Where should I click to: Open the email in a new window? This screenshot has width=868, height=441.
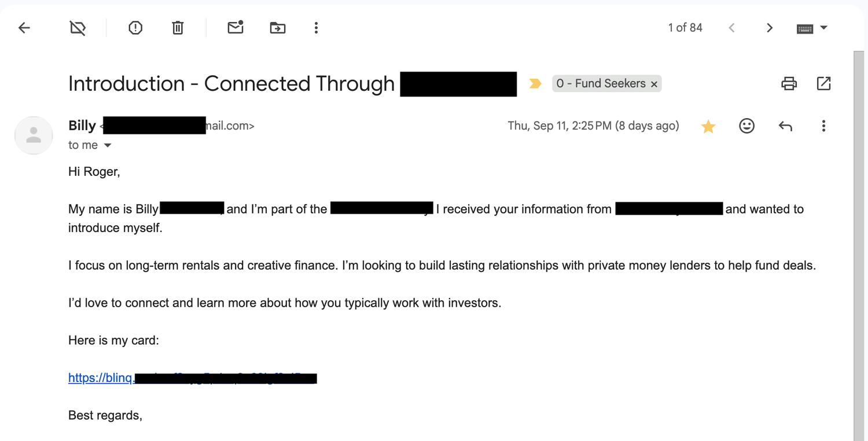pyautogui.click(x=823, y=84)
